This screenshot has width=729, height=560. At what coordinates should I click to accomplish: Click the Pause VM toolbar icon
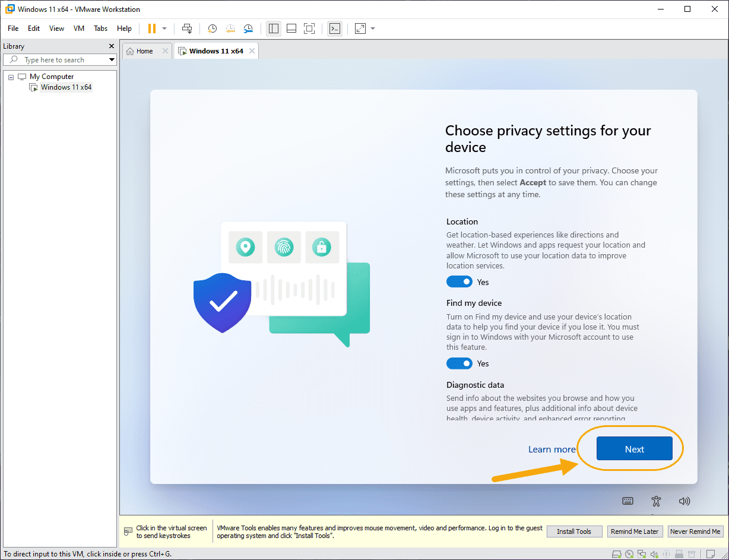click(151, 29)
